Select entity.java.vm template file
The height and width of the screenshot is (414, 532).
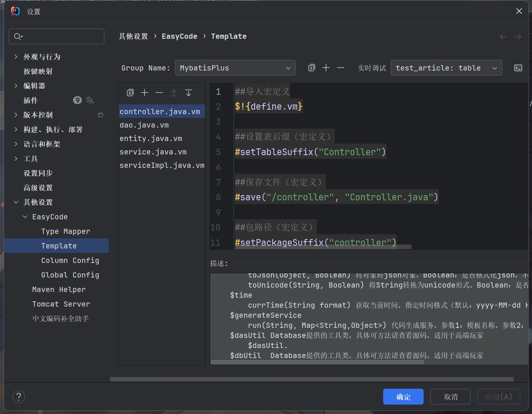(x=151, y=138)
